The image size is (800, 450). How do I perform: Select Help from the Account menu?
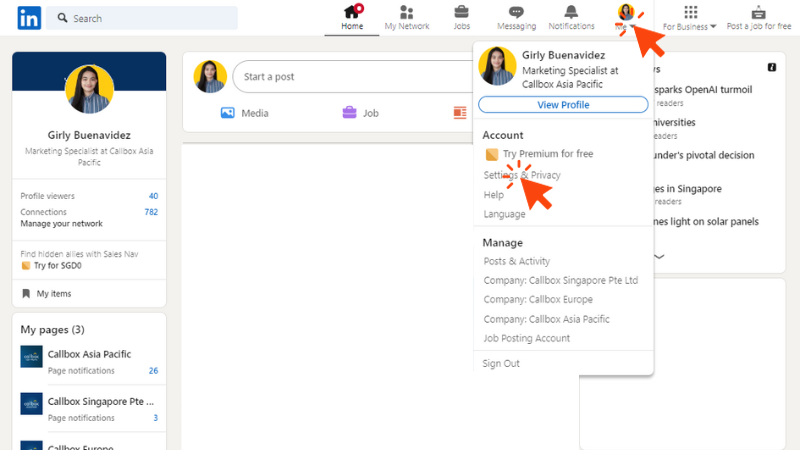pos(493,194)
